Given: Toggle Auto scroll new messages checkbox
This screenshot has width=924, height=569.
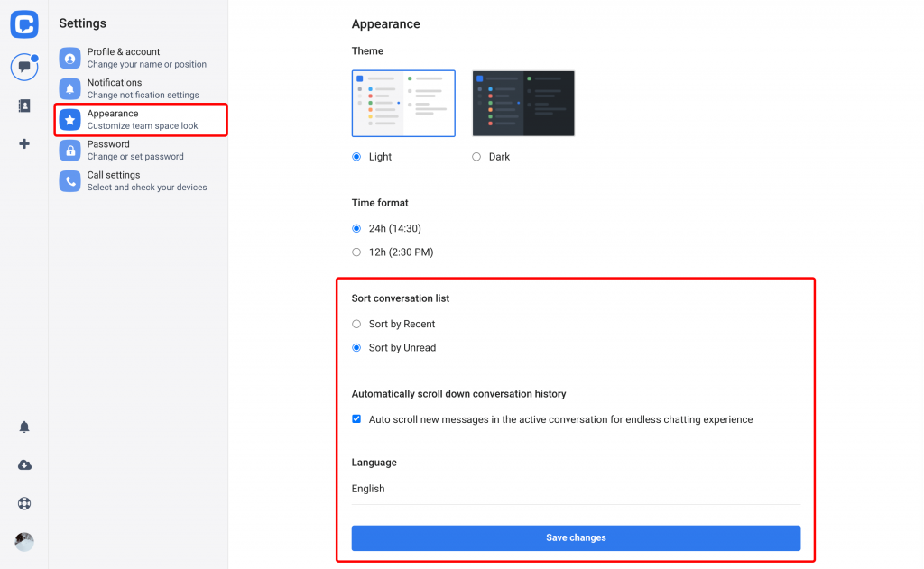Looking at the screenshot, I should (356, 418).
